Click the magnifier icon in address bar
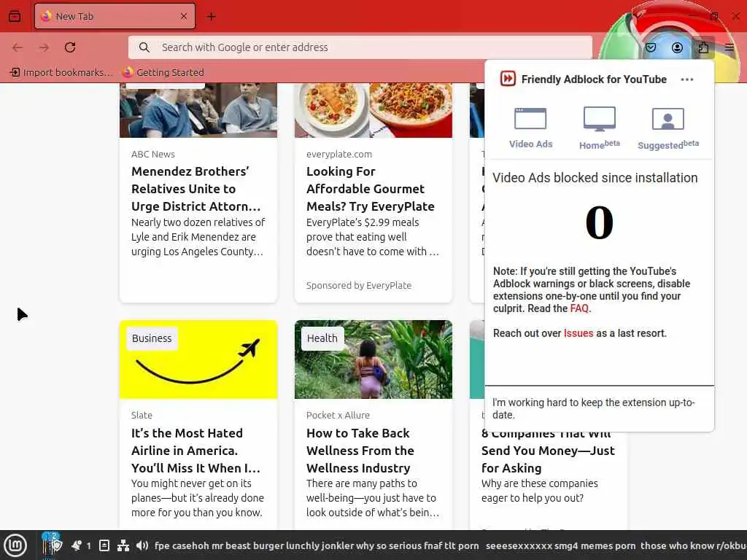This screenshot has height=560, width=747. (144, 47)
